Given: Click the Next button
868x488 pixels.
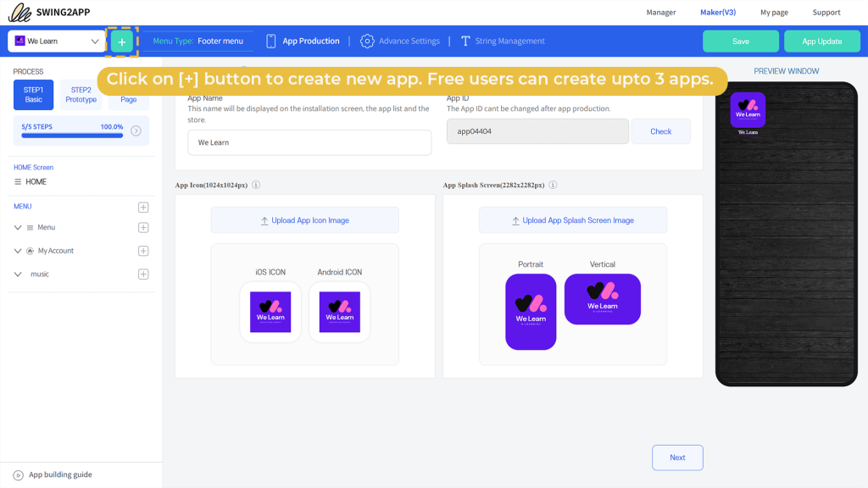Looking at the screenshot, I should pos(677,457).
